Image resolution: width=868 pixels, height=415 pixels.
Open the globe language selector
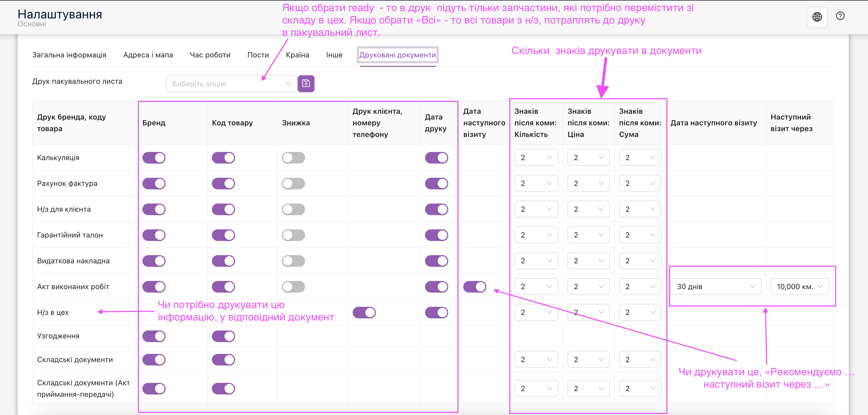[x=817, y=17]
